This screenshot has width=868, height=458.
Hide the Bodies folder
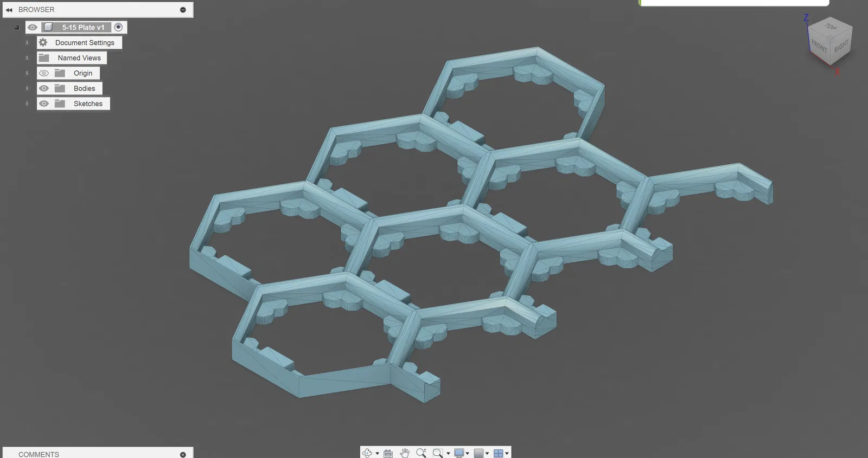pos(44,88)
